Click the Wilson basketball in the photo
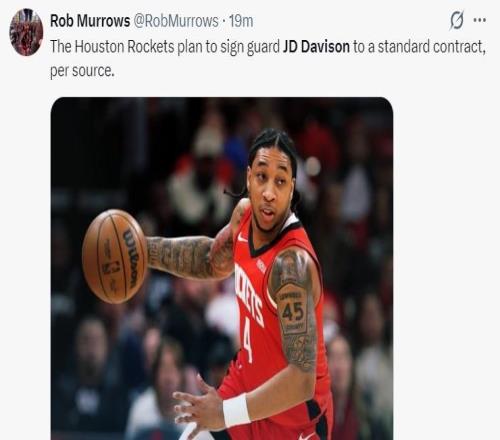 (114, 256)
